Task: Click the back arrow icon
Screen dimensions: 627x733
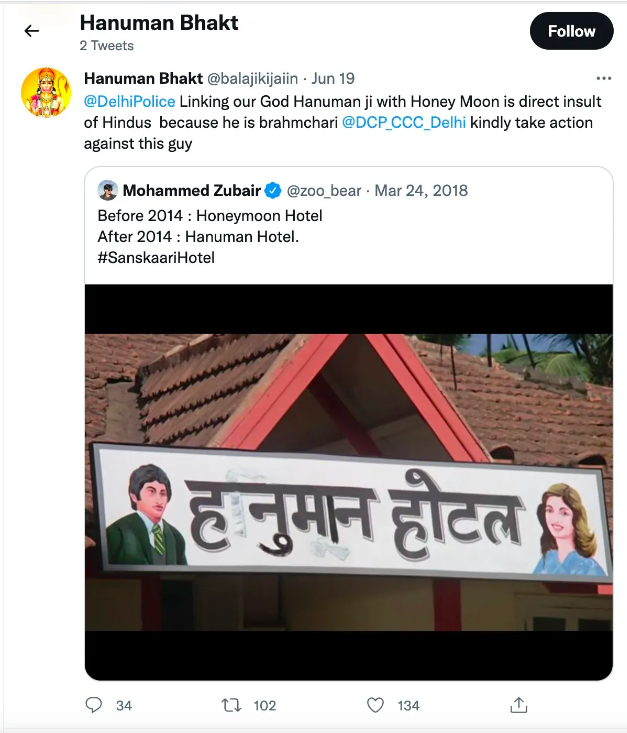Action: point(32,31)
